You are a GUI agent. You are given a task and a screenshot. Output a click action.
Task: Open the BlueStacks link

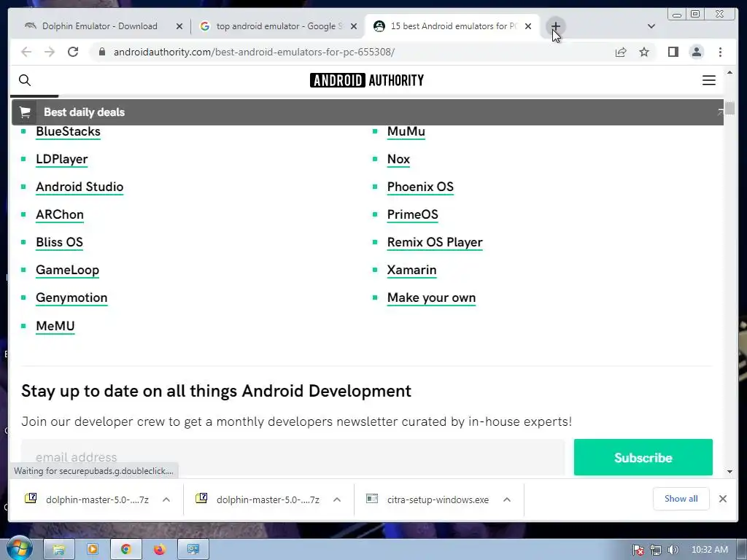pyautogui.click(x=68, y=132)
